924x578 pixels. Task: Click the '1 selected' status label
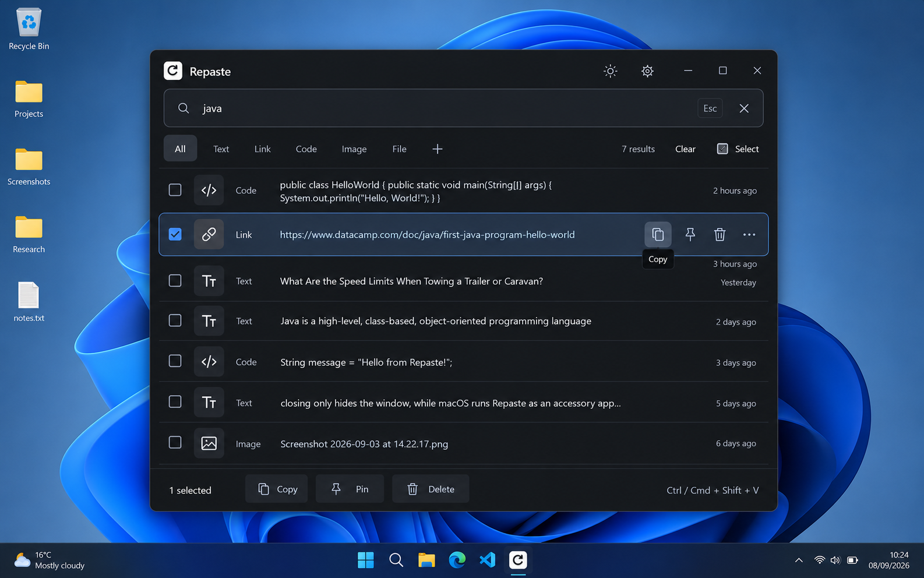coord(190,491)
